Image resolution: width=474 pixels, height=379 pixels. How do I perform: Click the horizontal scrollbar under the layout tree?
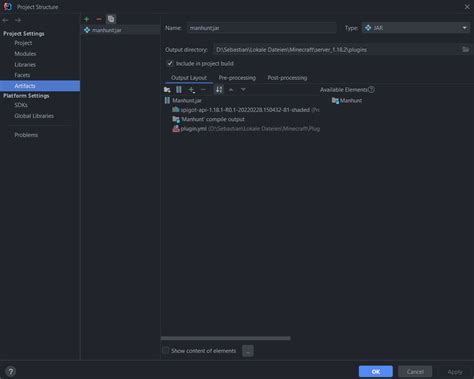click(x=226, y=338)
